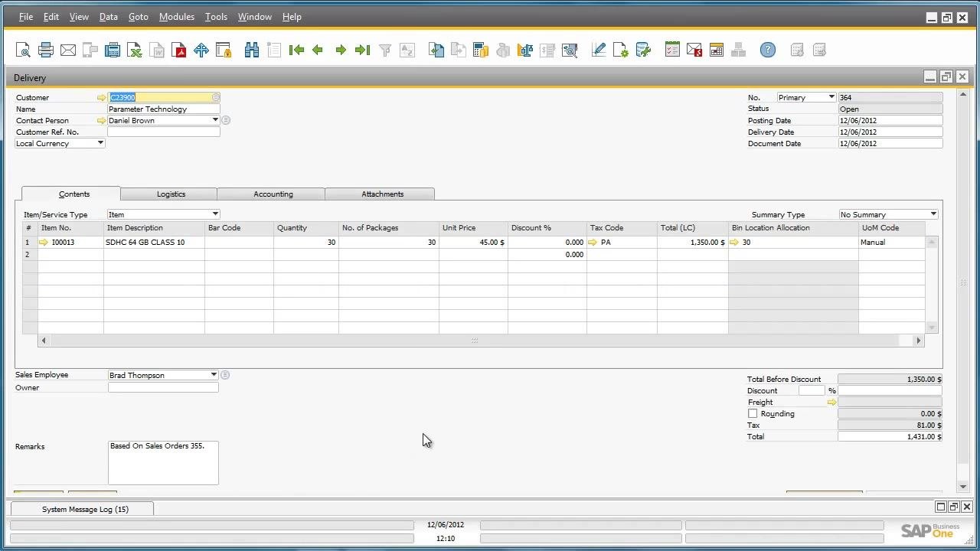Go to Last Data Record icon
This screenshot has width=980, height=551.
[x=363, y=51]
